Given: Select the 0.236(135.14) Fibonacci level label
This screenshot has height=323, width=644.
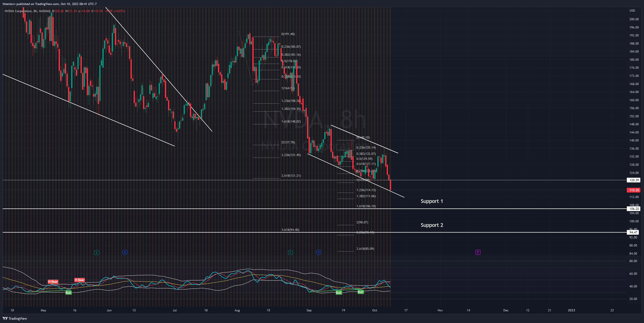Looking at the screenshot, I should point(366,148).
